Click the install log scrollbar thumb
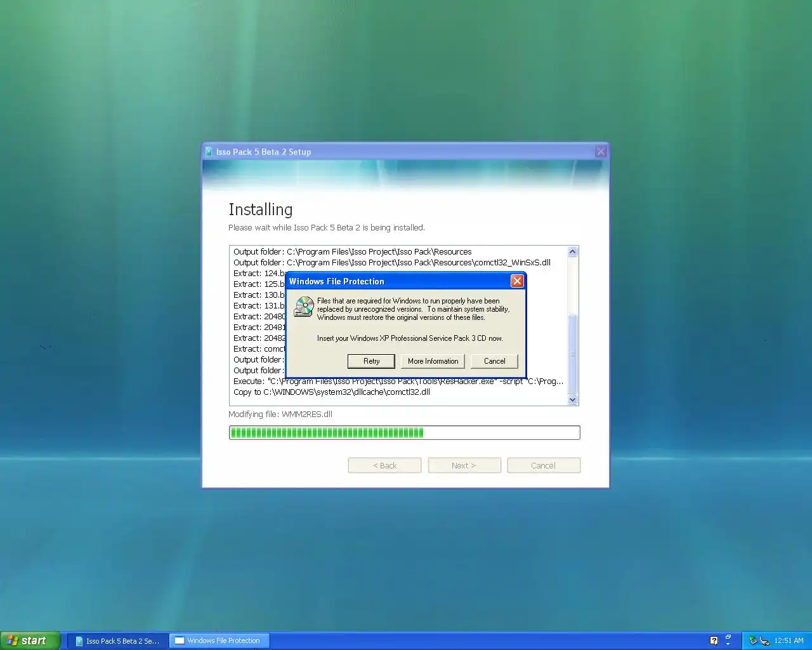This screenshot has width=812, height=650. point(573,354)
